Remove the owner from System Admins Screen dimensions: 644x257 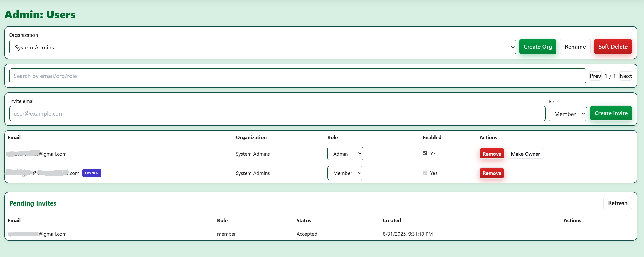point(492,173)
